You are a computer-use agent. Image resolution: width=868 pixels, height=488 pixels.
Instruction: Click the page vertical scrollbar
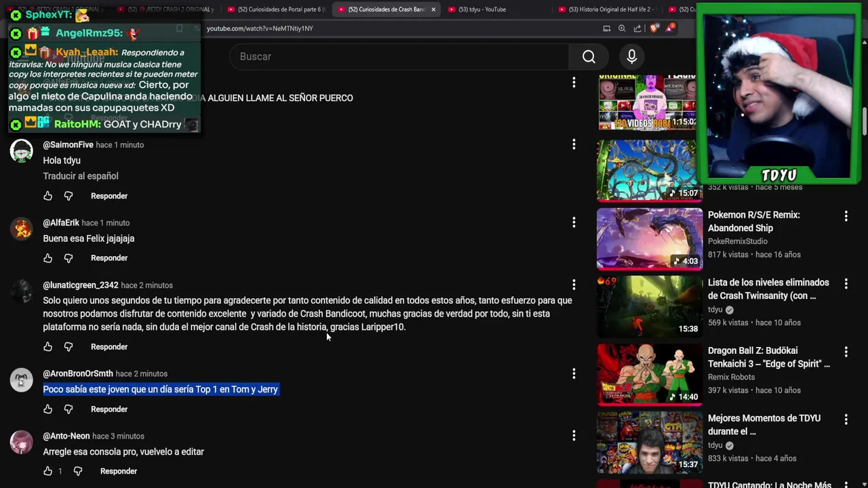[865, 122]
